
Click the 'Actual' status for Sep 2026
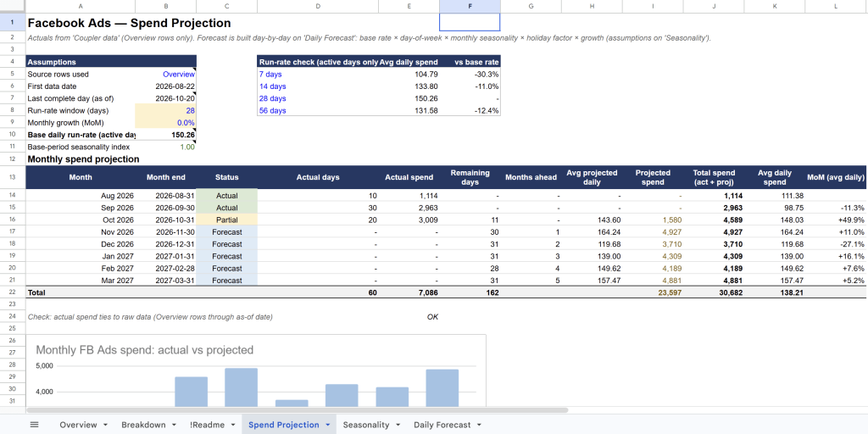[x=227, y=208]
